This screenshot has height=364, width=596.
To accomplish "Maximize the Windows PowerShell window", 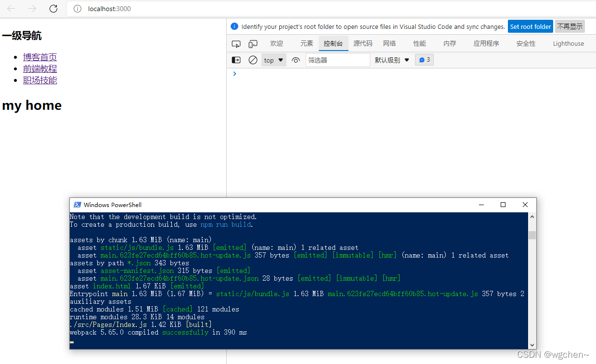I will (x=503, y=205).
